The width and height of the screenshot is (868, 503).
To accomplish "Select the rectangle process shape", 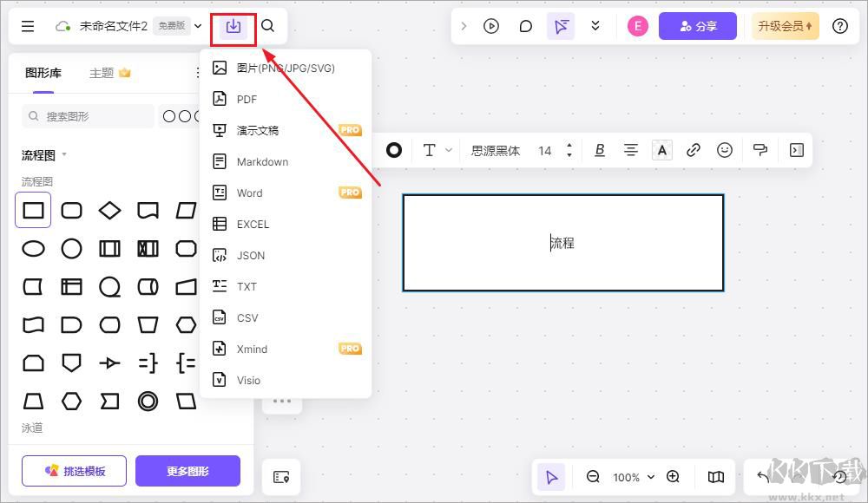I will coord(33,210).
